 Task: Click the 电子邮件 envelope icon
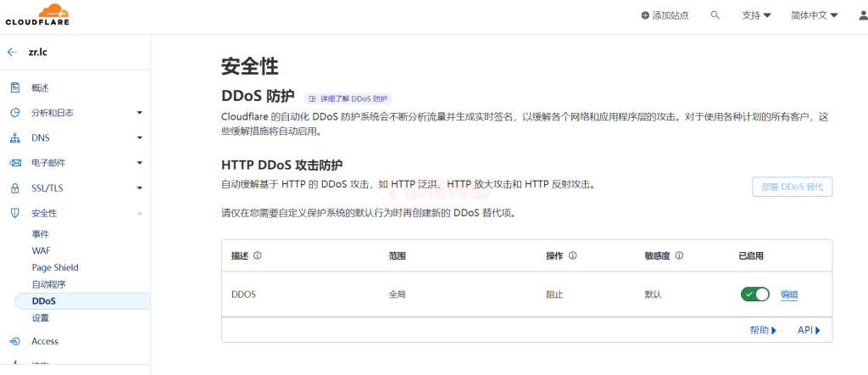pos(15,163)
